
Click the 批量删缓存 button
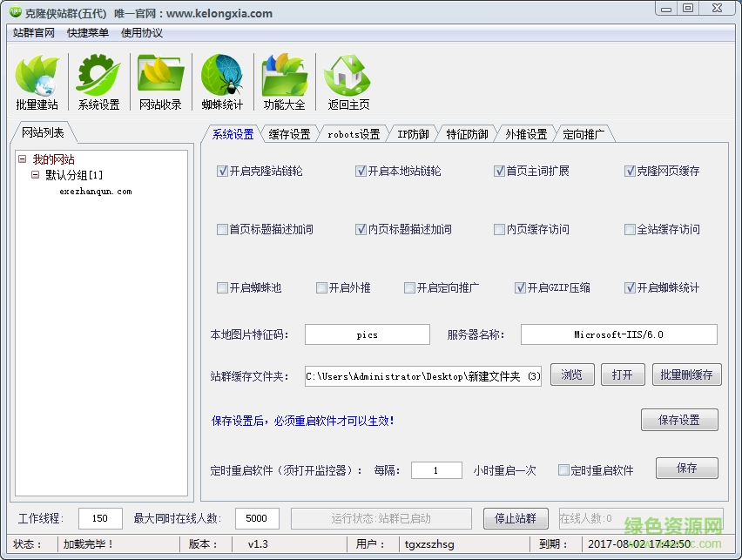[x=687, y=374]
